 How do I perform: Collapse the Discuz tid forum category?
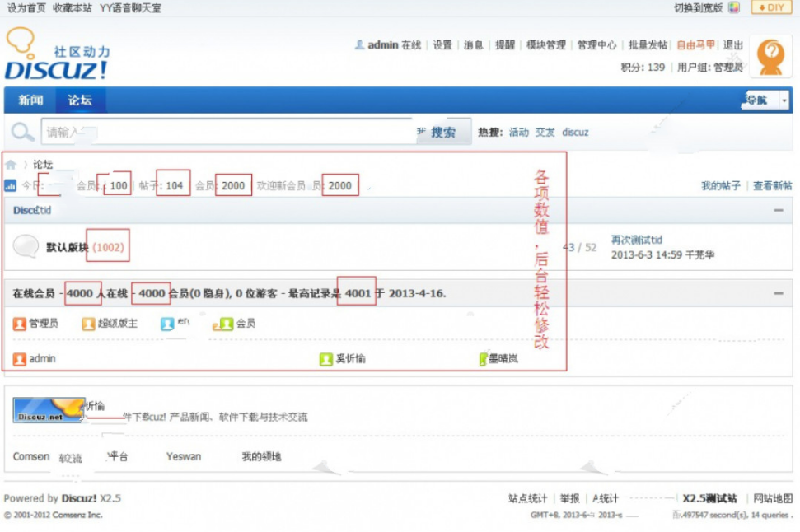pyautogui.click(x=778, y=211)
